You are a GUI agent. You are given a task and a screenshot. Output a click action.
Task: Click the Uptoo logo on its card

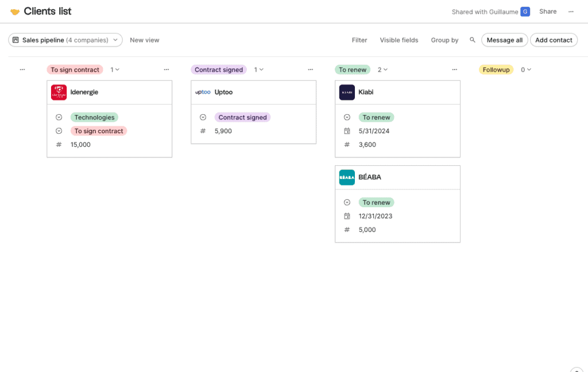[204, 92]
